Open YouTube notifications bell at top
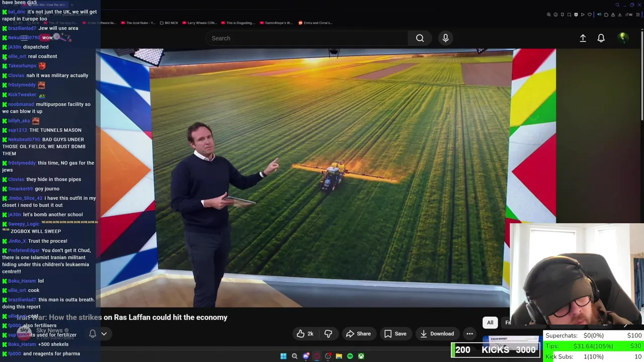The image size is (644, 362). (601, 38)
